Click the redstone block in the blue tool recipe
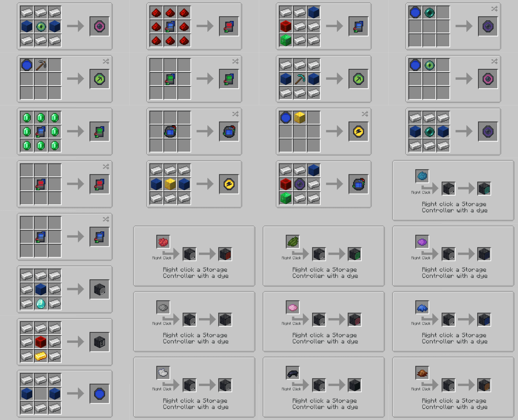Image resolution: width=518 pixels, height=420 pixels. pos(286,26)
